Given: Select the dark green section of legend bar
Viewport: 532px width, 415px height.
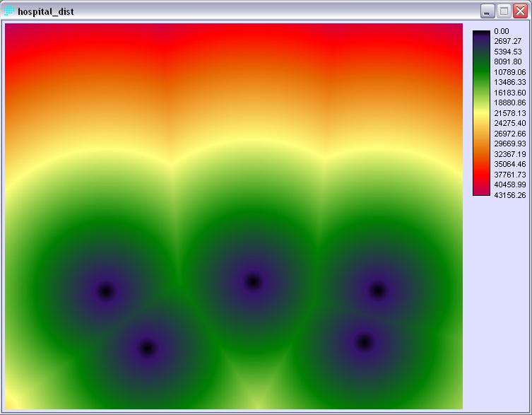Looking at the screenshot, I should pyautogui.click(x=481, y=69).
